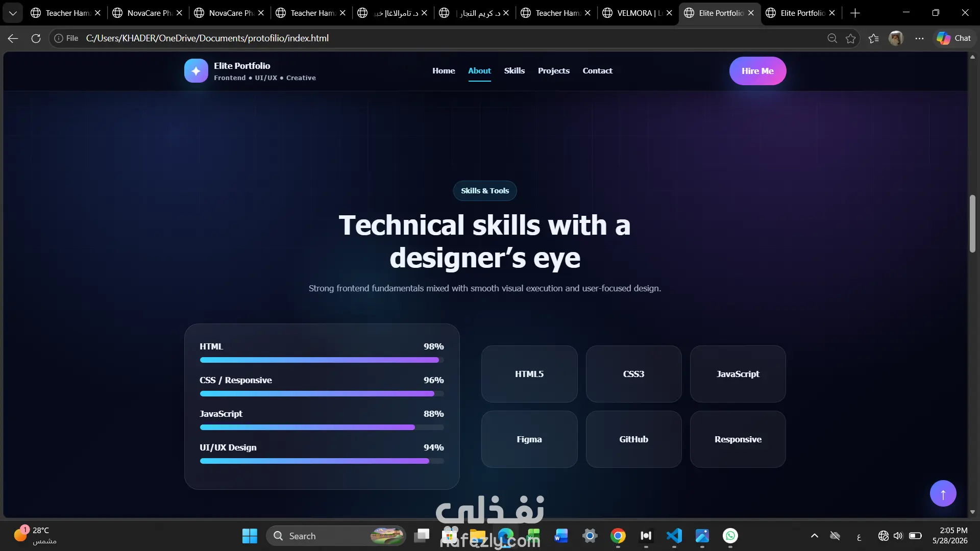Go to Home in the site navigation
The width and height of the screenshot is (980, 551).
tap(444, 71)
